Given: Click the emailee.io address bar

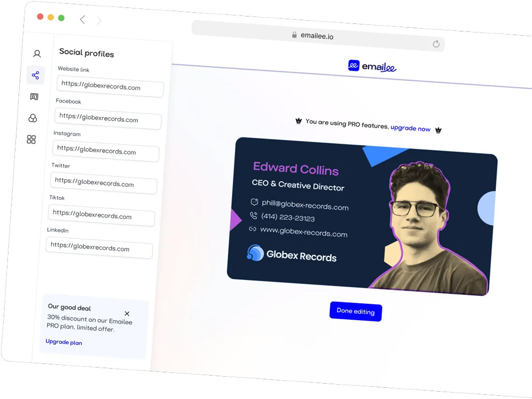Looking at the screenshot, I should [x=318, y=36].
